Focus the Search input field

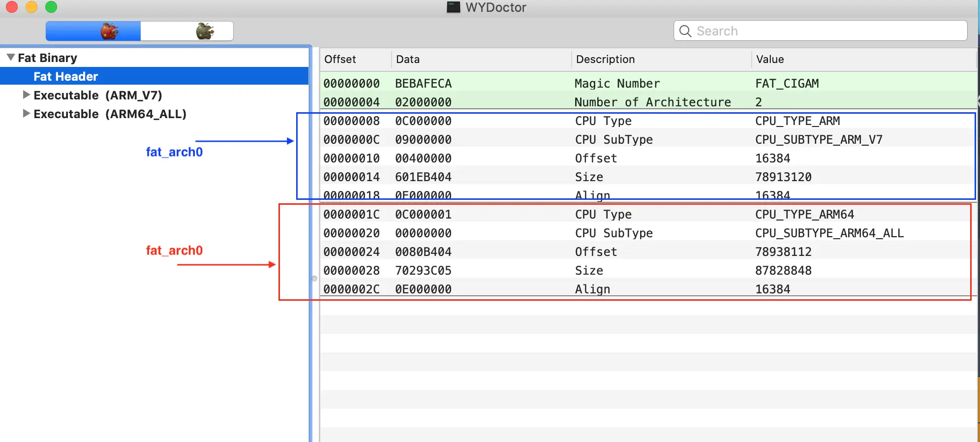click(x=820, y=31)
